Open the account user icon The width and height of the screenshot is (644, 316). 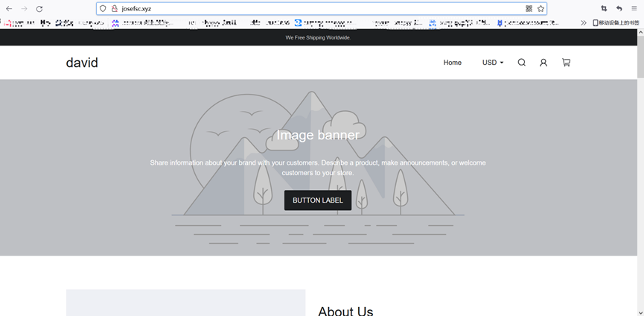[543, 63]
